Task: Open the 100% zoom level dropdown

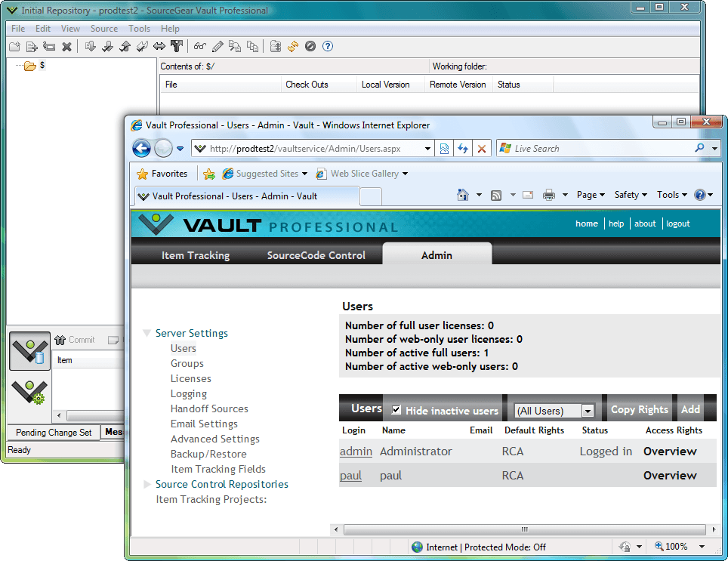Action: coord(702,547)
